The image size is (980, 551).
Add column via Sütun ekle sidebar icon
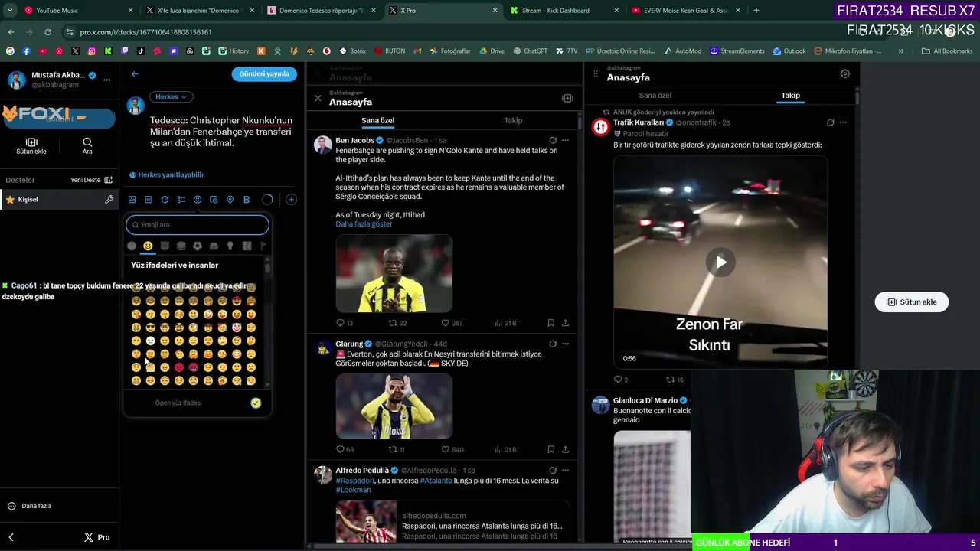31,146
